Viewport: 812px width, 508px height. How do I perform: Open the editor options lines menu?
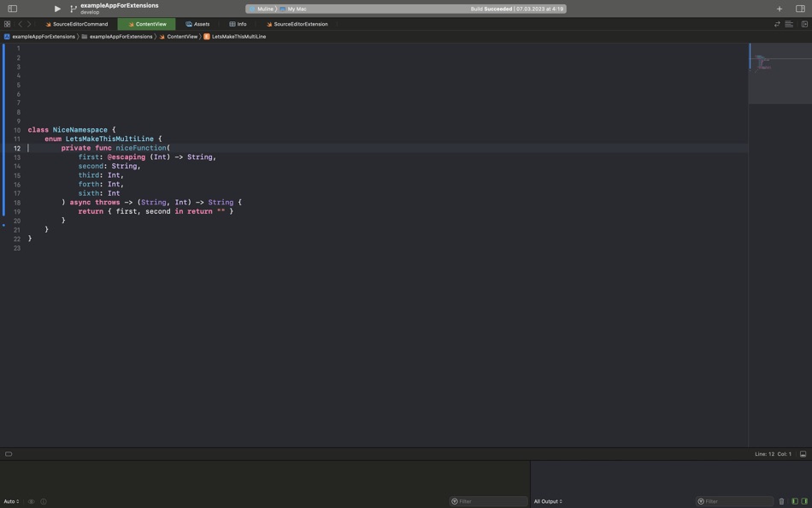789,24
